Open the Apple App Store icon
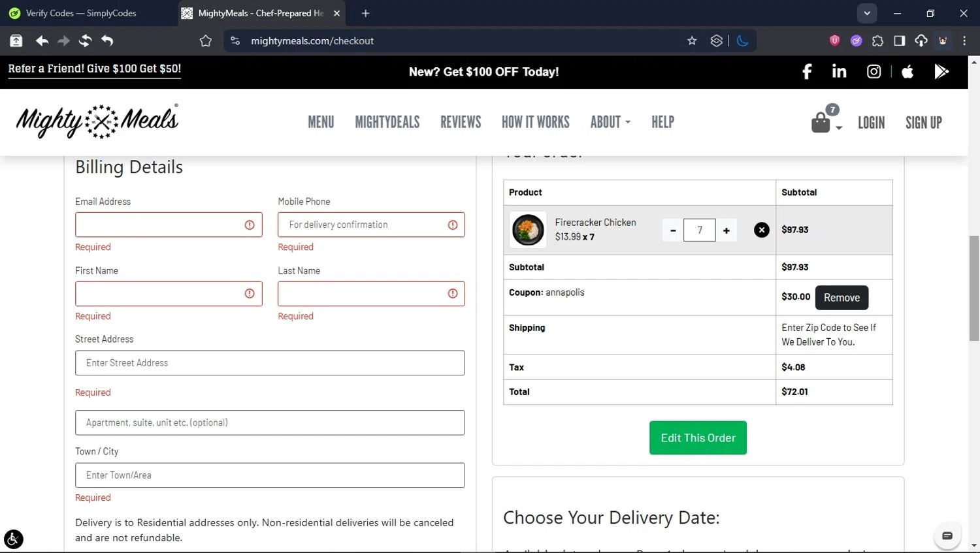Viewport: 980px width, 553px height. tap(907, 72)
